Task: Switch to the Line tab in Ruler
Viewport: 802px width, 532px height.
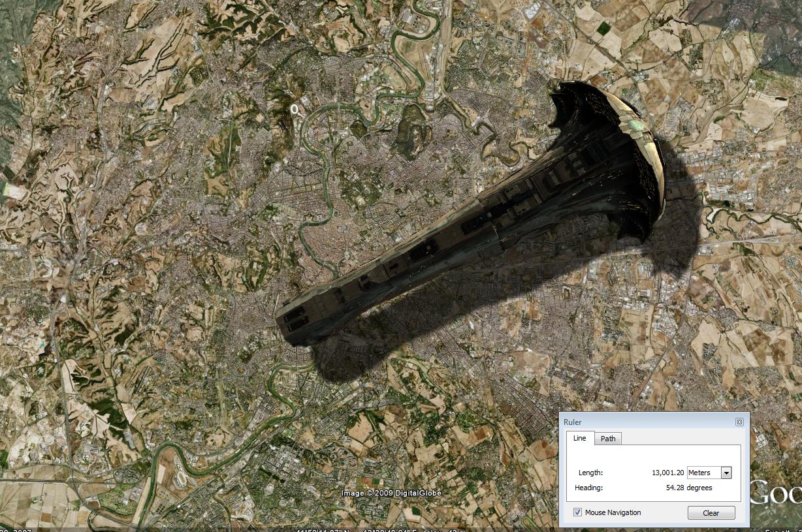Action: pos(580,438)
